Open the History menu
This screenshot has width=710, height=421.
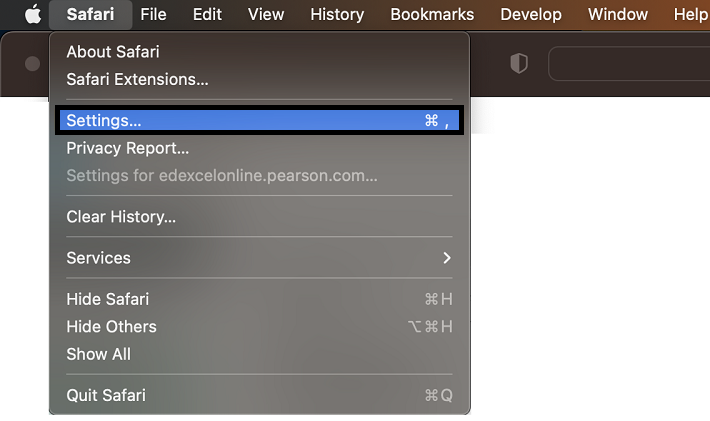[x=337, y=14]
